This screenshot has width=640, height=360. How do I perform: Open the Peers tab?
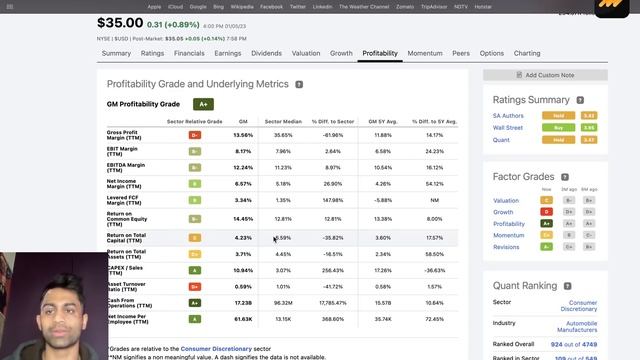[x=461, y=53]
